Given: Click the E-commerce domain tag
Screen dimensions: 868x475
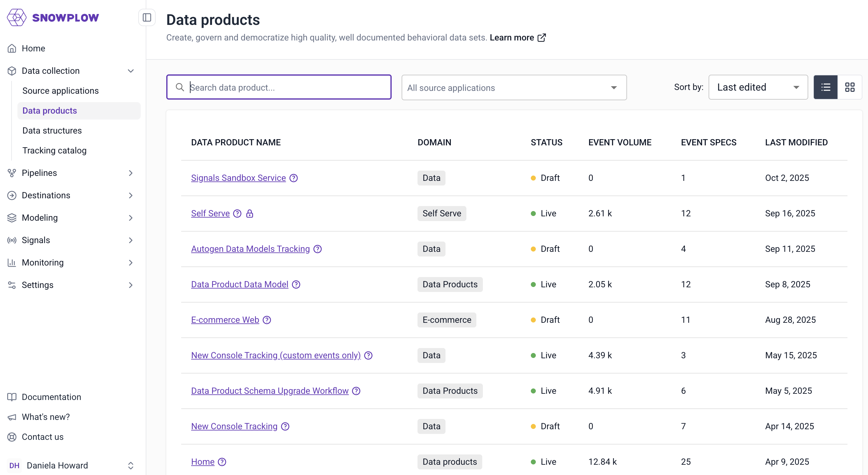Looking at the screenshot, I should point(447,320).
